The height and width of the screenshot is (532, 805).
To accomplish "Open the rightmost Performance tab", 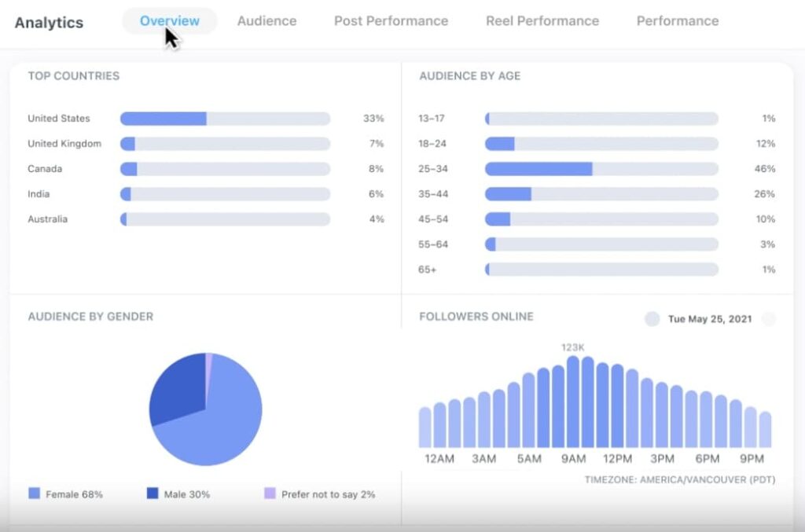I will [677, 21].
